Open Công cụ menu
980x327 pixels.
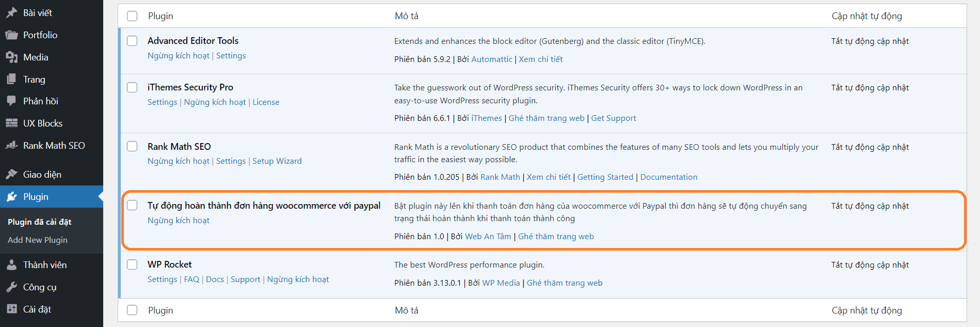click(40, 287)
